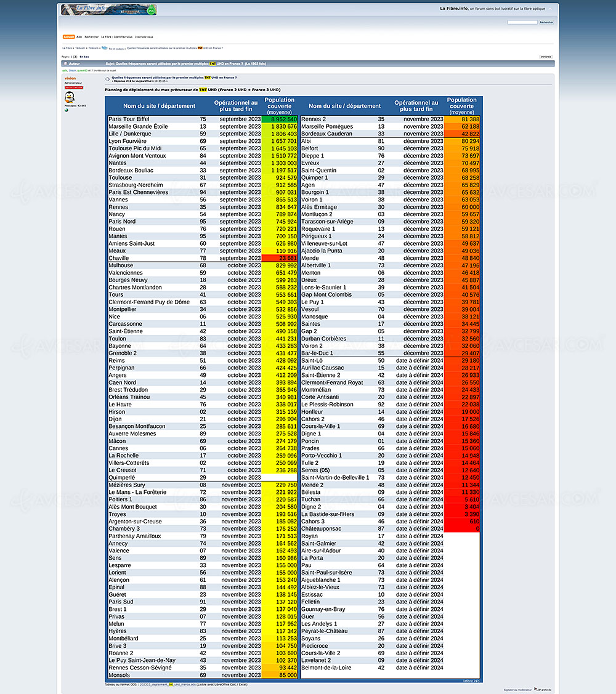Collapse the header with the top-right arrow
This screenshot has width=616, height=694.
pyautogui.click(x=550, y=9)
